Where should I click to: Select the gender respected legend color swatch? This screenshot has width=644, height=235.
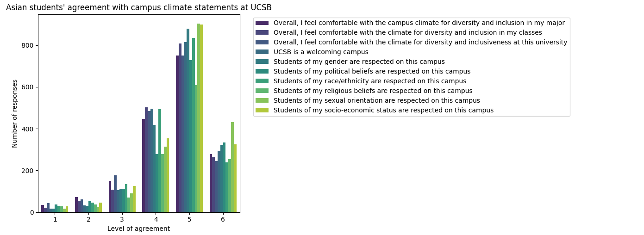[262, 62]
